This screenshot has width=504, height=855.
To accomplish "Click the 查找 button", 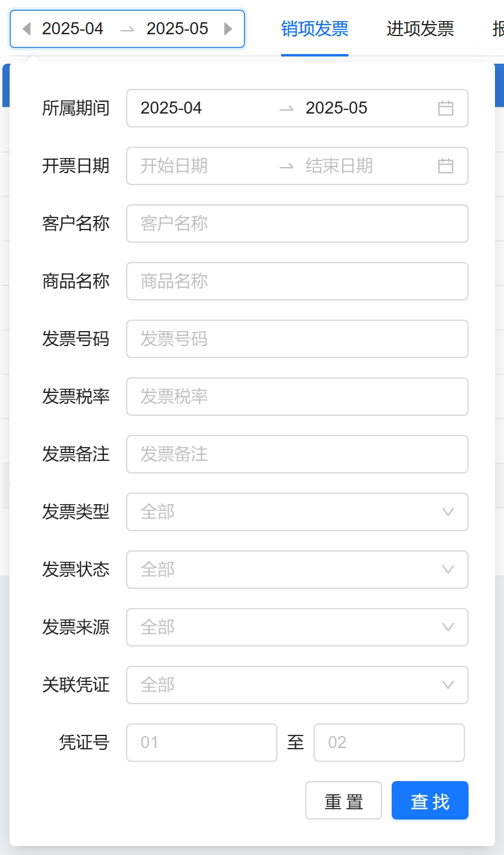I will [x=430, y=801].
